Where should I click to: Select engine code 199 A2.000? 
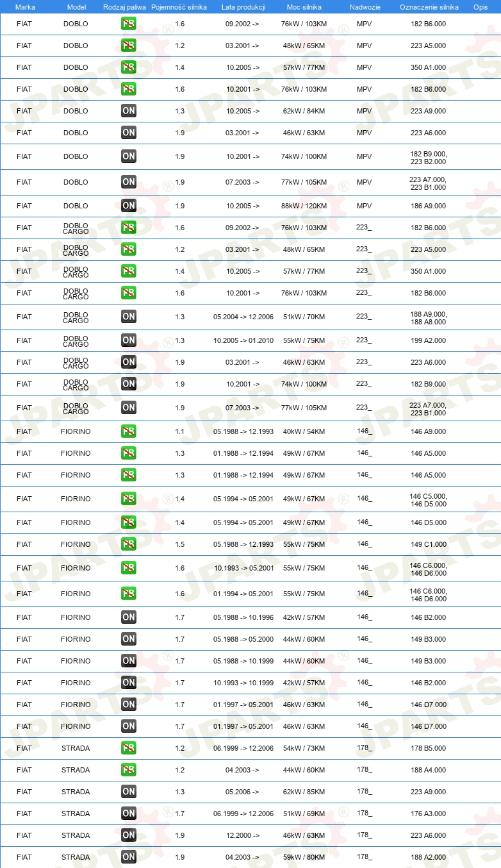(429, 340)
